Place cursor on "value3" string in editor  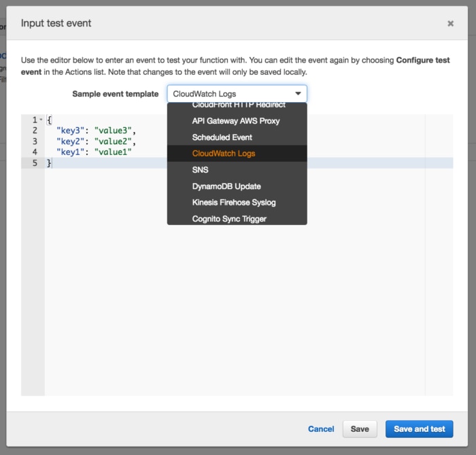tap(115, 131)
